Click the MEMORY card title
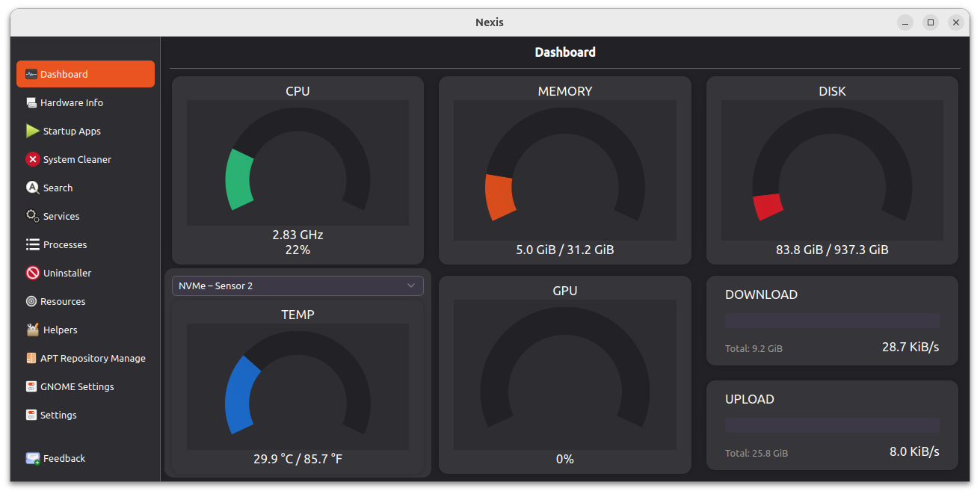The width and height of the screenshot is (980, 494). 565,91
